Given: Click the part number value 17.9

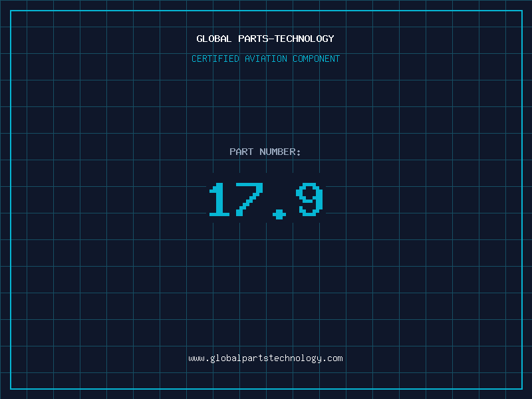Looking at the screenshot, I should (x=266, y=200).
